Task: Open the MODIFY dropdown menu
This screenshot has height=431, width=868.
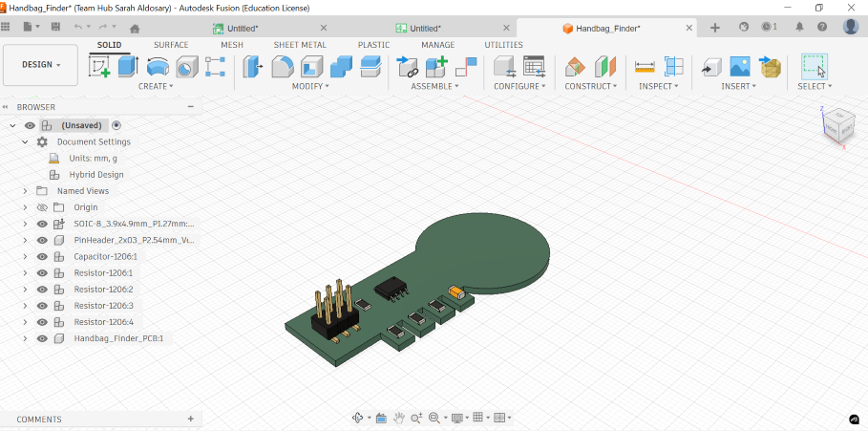Action: (310, 86)
